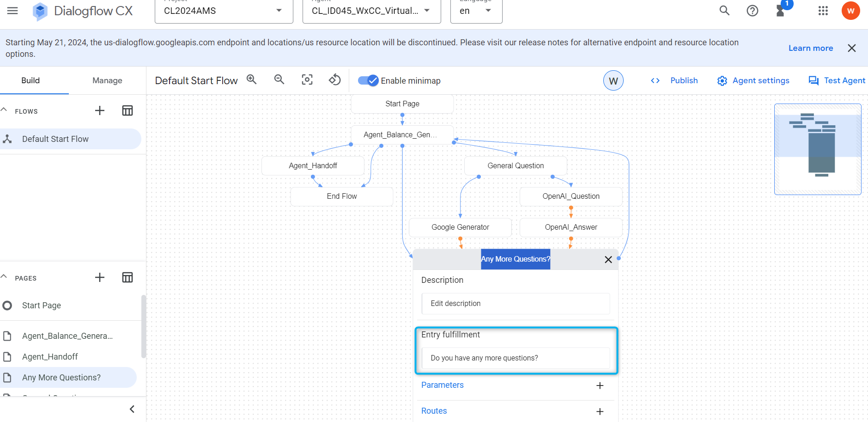The height and width of the screenshot is (422, 868).
Task: Open the orange user account avatar
Action: click(850, 11)
